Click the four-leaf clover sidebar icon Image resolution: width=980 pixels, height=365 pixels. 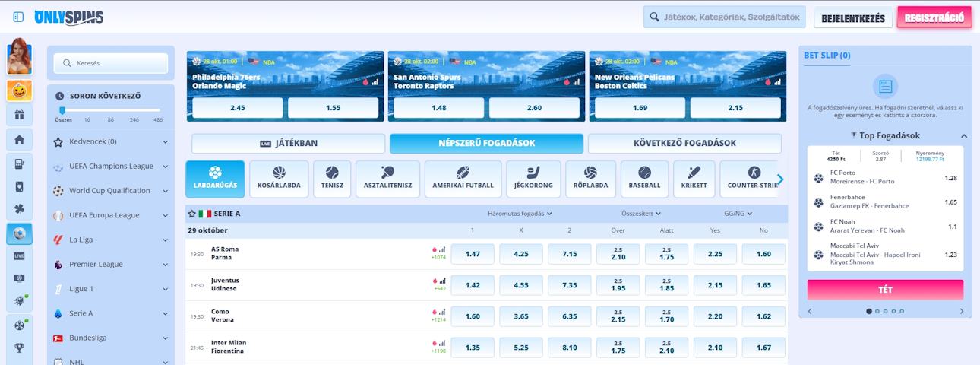[19, 209]
